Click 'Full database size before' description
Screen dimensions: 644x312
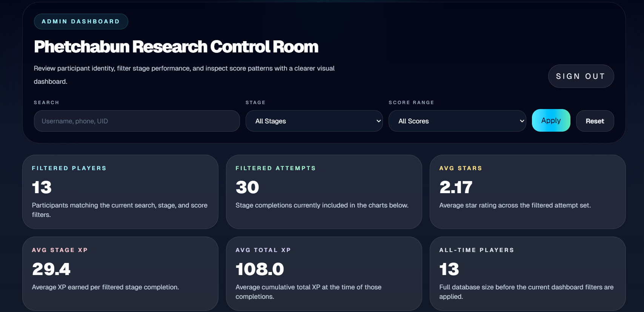pos(526,292)
